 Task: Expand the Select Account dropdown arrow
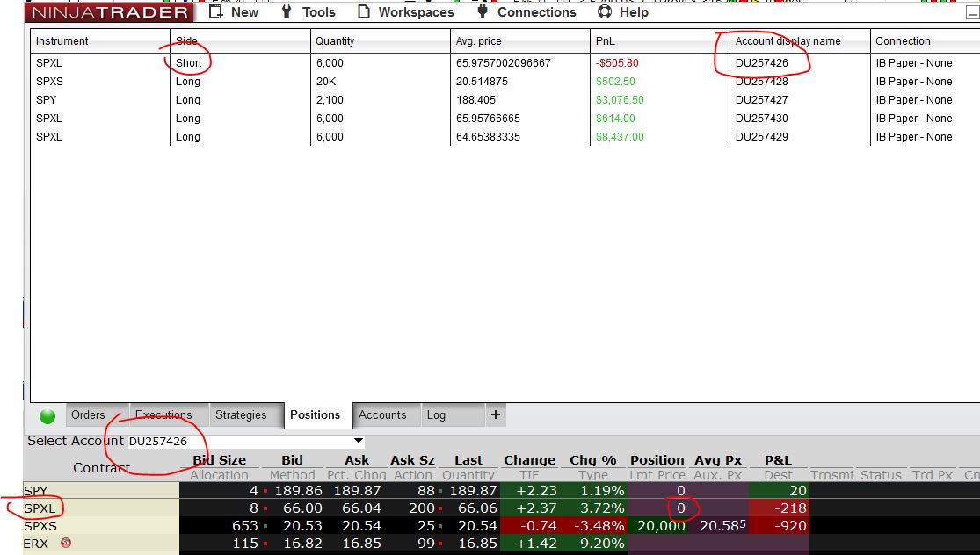tap(358, 441)
